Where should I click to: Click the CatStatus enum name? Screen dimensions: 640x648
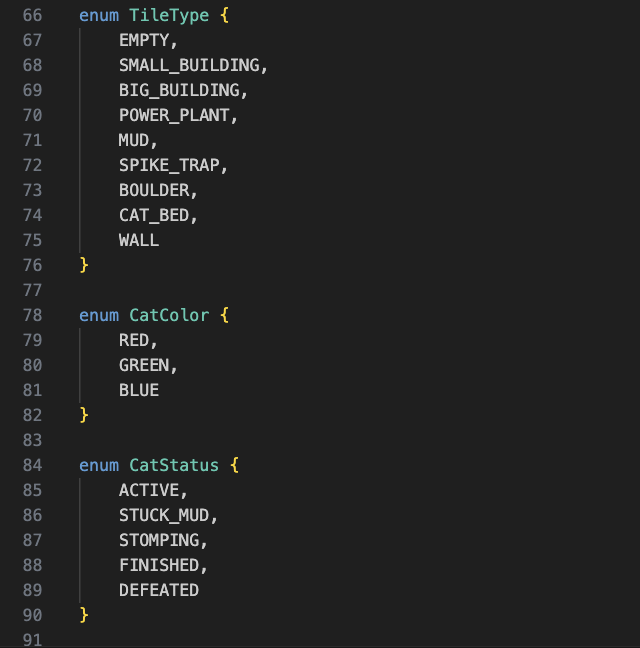click(174, 465)
